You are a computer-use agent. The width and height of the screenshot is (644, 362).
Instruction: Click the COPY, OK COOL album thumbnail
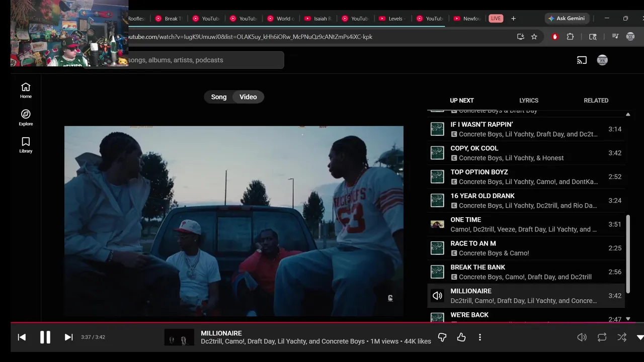[x=437, y=153]
